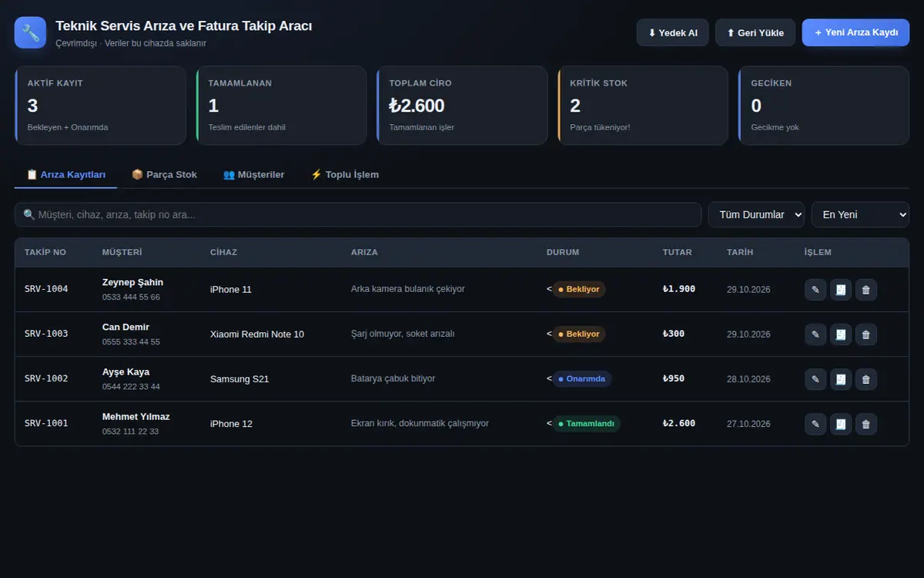Click the Tamamlandı status badge for SRV-1001
This screenshot has height=578, width=924.
coord(587,424)
